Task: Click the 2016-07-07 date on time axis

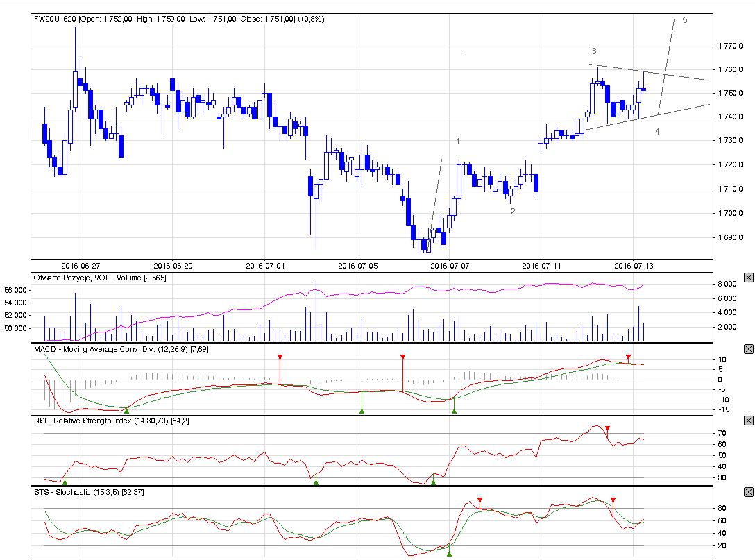Action: pyautogui.click(x=450, y=265)
